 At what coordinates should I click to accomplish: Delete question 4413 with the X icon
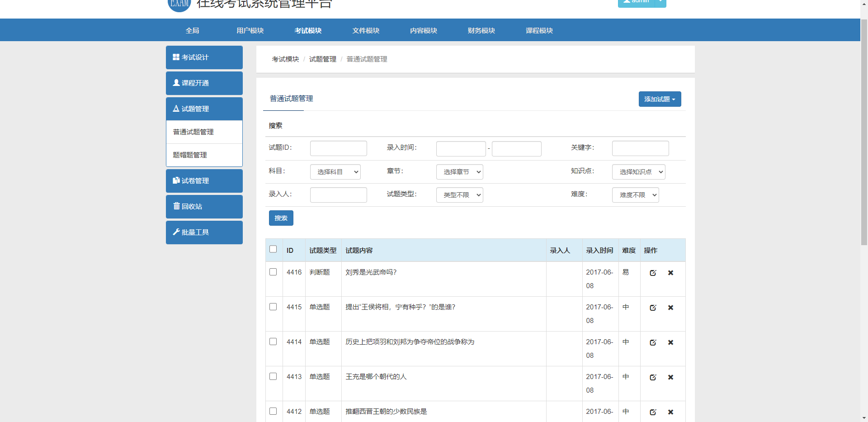point(670,377)
